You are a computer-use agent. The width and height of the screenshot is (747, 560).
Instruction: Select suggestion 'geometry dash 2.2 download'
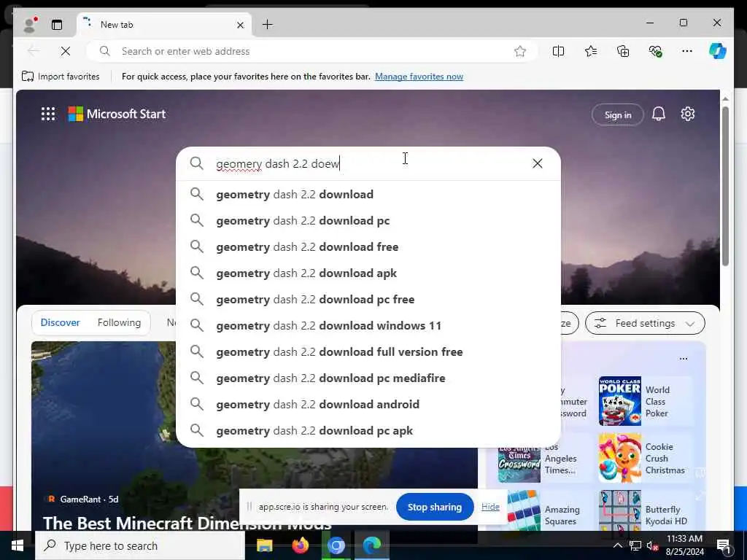[x=368, y=194]
